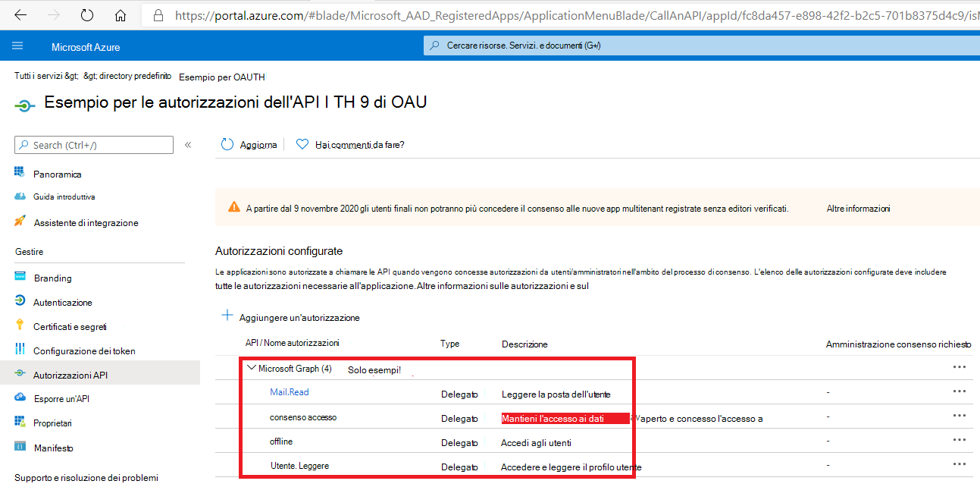Go back with the browser back arrow
The height and width of the screenshot is (484, 980).
click(x=20, y=14)
